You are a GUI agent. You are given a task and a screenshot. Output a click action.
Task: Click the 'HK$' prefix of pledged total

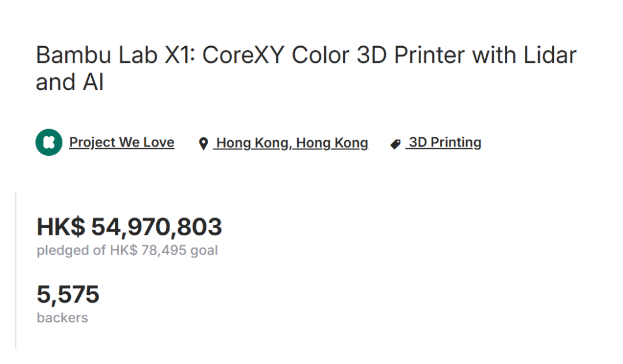pos(61,227)
